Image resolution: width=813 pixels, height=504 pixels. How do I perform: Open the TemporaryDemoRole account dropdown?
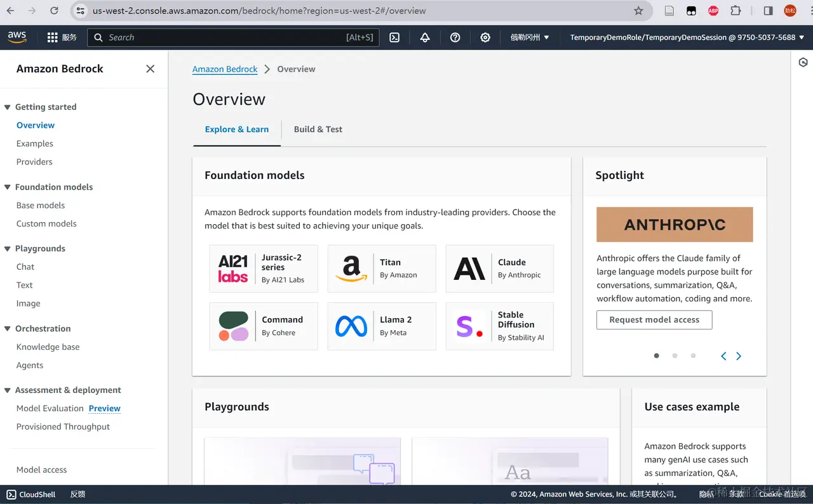click(x=687, y=37)
